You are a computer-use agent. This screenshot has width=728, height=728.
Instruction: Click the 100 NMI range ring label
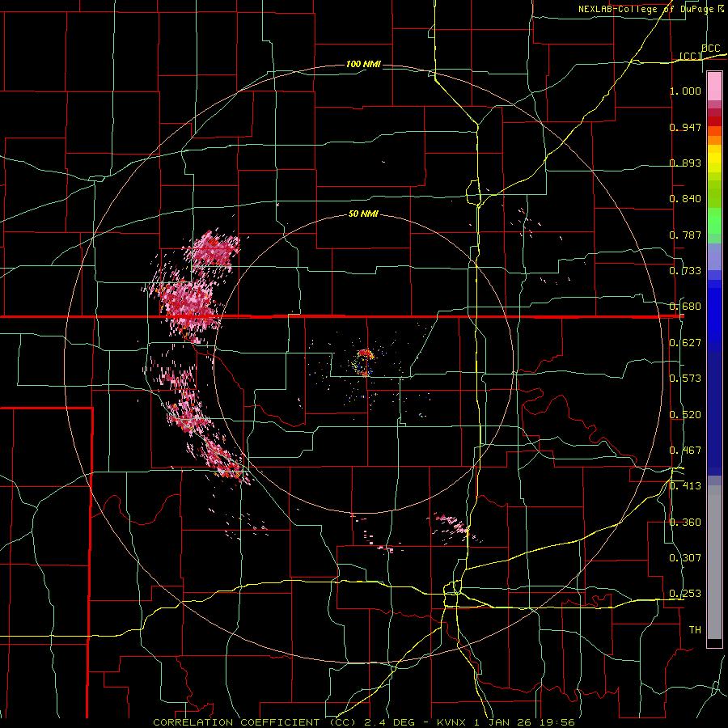363,64
